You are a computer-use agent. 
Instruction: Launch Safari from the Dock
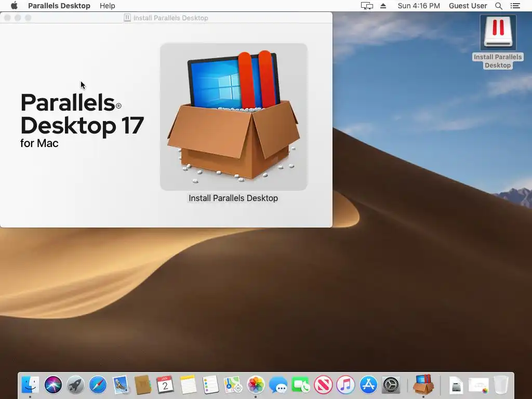click(98, 385)
